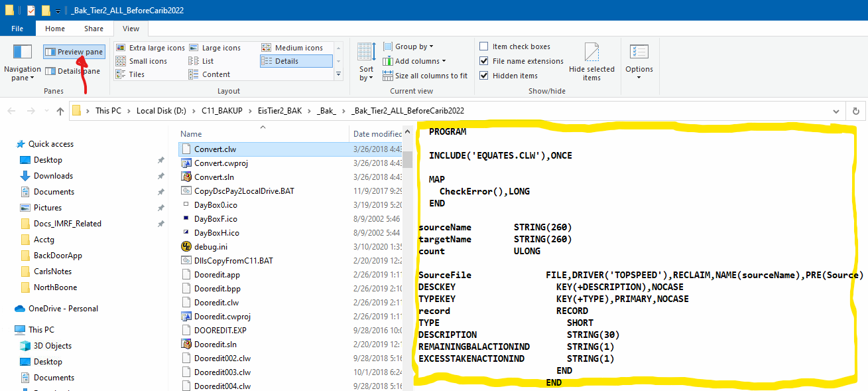The height and width of the screenshot is (391, 868).
Task: Toggle the Preview pane button
Action: click(x=74, y=52)
